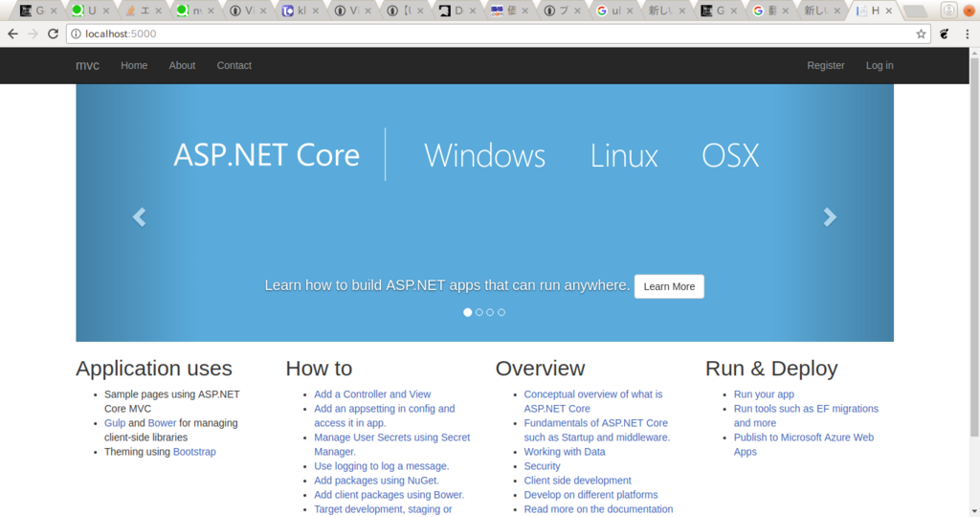Click the 'Application uses' heading
980x517 pixels.
pyautogui.click(x=154, y=369)
